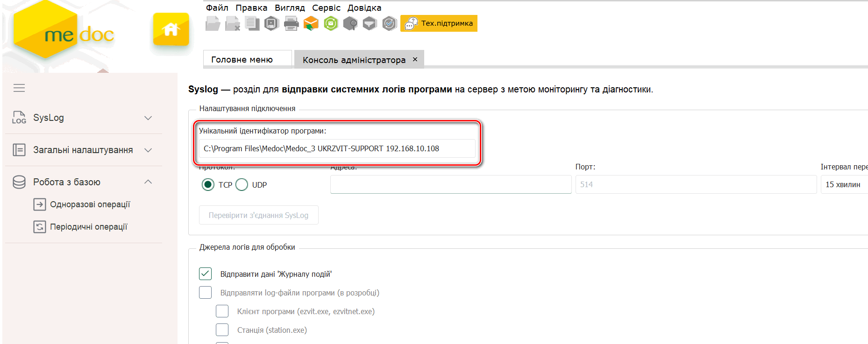Open Одноразові операції in sidebar
The width and height of the screenshot is (868, 344).
90,204
